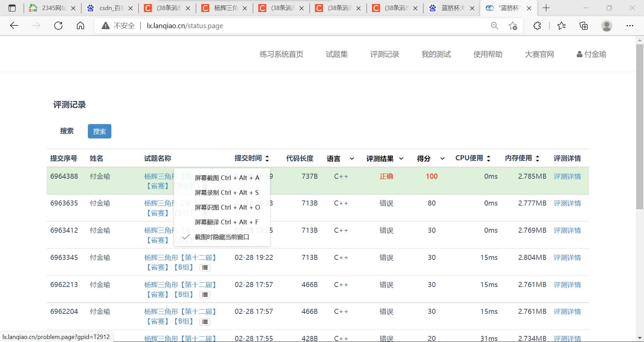
Task: Open 评测记录 nav link
Action: coord(385,54)
